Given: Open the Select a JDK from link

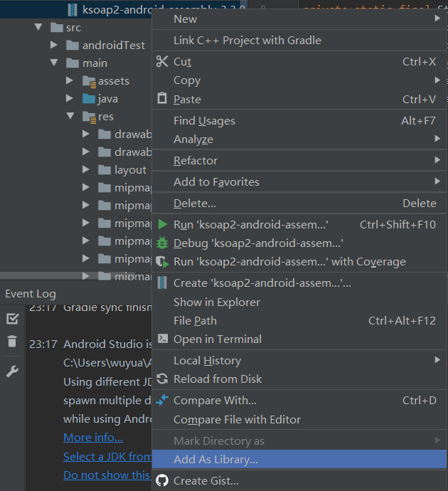Looking at the screenshot, I should tap(107, 457).
